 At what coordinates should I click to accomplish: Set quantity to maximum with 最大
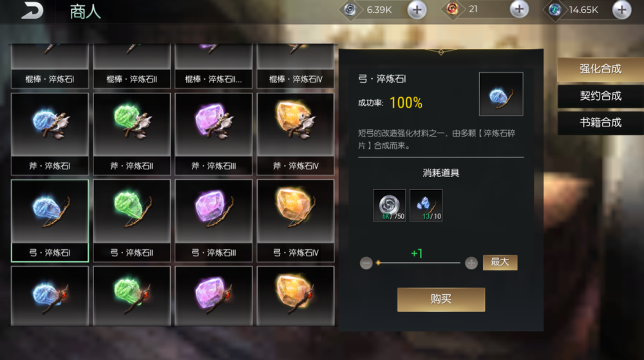(x=500, y=262)
